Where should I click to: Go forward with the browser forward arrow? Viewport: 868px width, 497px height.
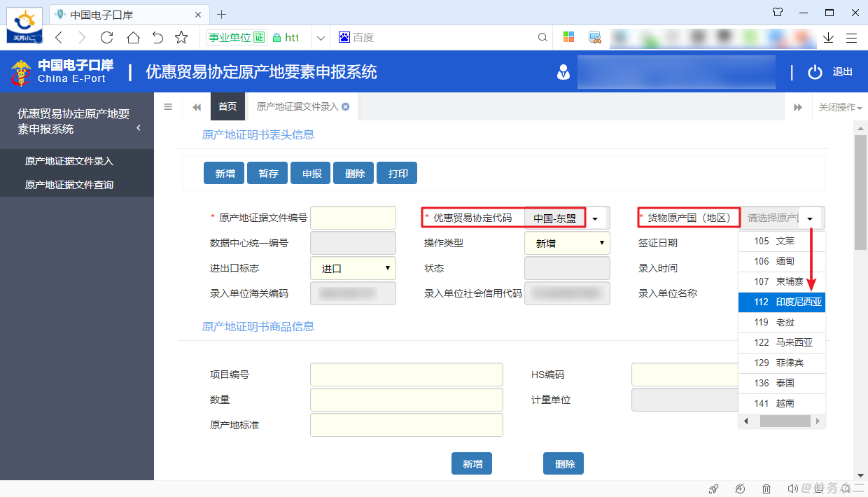pyautogui.click(x=82, y=38)
